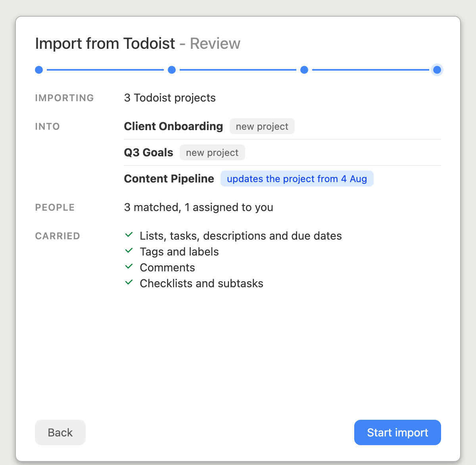The image size is (476, 465).
Task: Jump to the first wizard step dot
Action: [39, 70]
